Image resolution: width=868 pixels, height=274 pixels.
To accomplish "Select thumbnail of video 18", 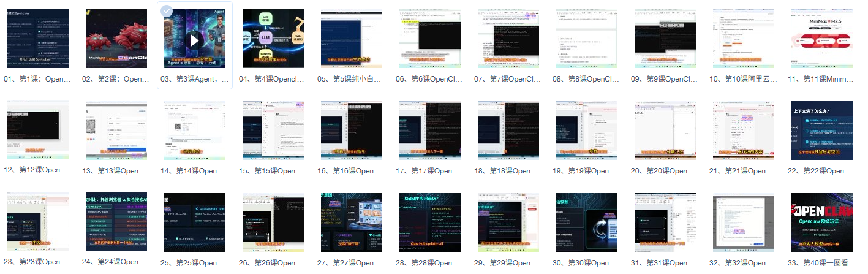I will (x=508, y=131).
